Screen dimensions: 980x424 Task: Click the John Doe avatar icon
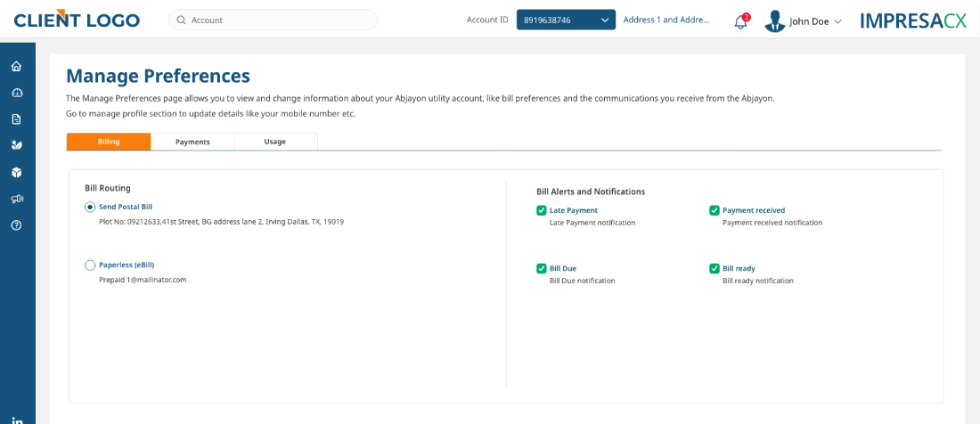point(774,21)
